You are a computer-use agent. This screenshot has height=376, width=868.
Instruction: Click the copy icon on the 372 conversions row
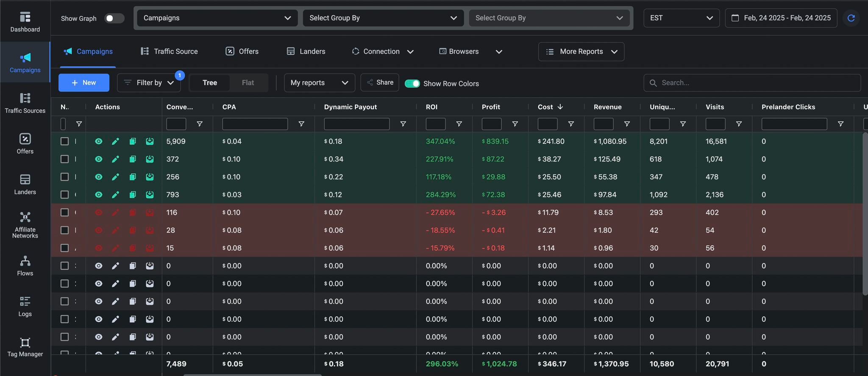click(x=133, y=159)
